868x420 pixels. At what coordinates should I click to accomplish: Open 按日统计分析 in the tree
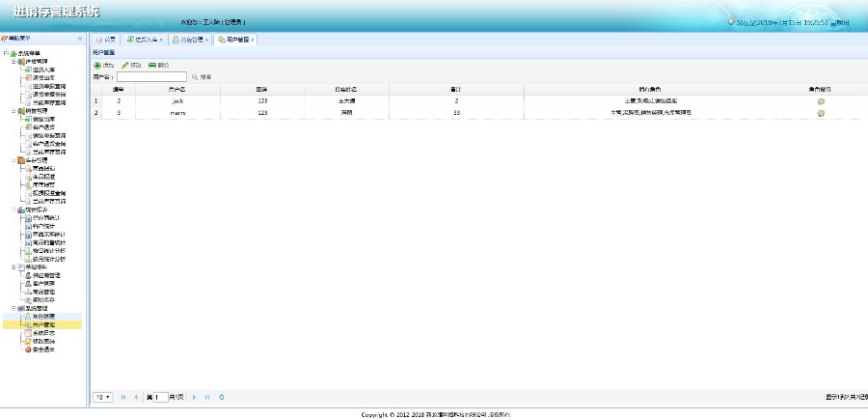[x=49, y=251]
